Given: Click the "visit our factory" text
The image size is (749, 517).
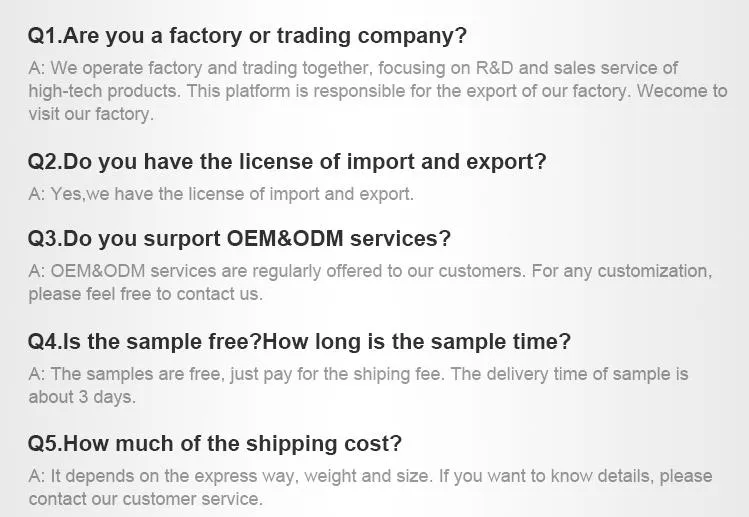Looking at the screenshot, I should click(91, 114).
